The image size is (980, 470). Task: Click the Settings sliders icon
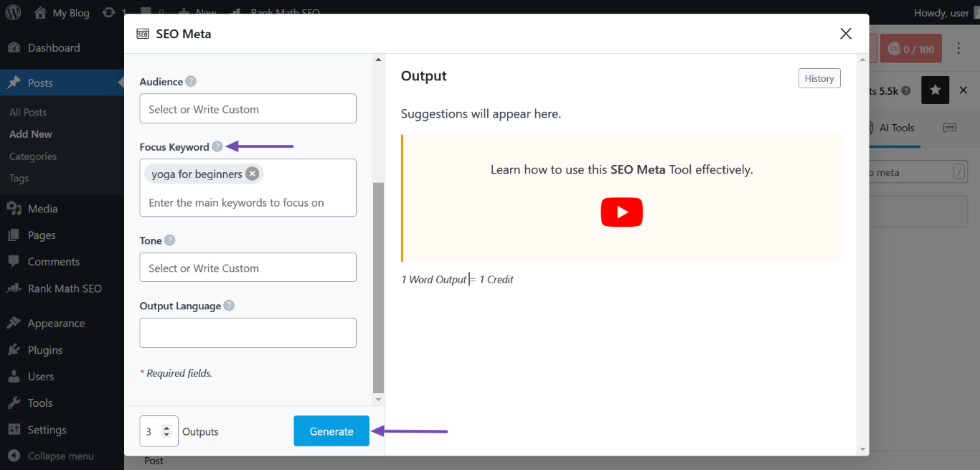tap(14, 430)
